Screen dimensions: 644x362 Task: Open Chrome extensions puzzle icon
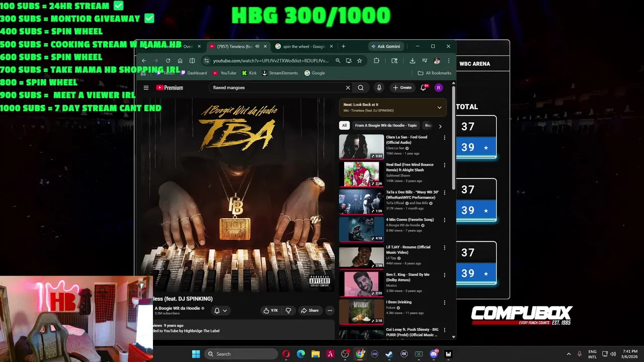[376, 61]
